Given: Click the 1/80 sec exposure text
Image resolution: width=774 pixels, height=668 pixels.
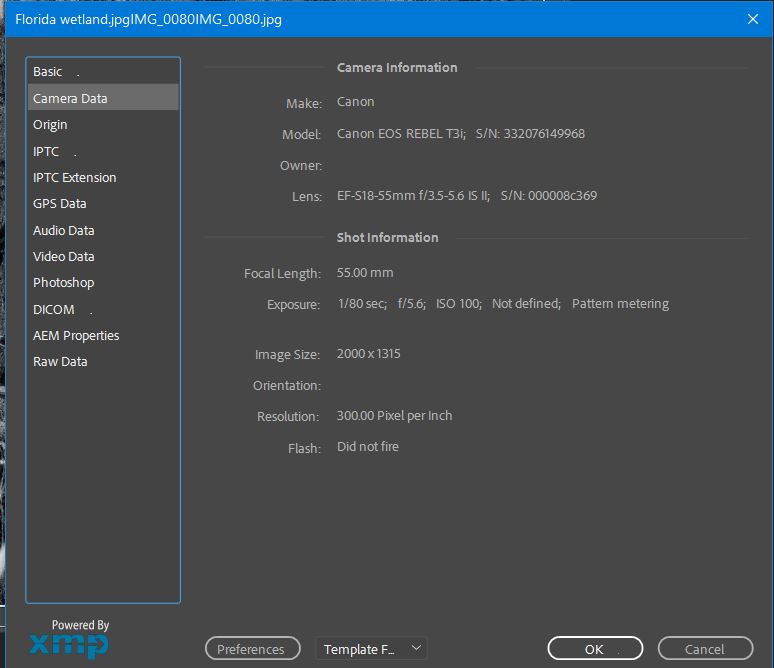Looking at the screenshot, I should pos(362,303).
